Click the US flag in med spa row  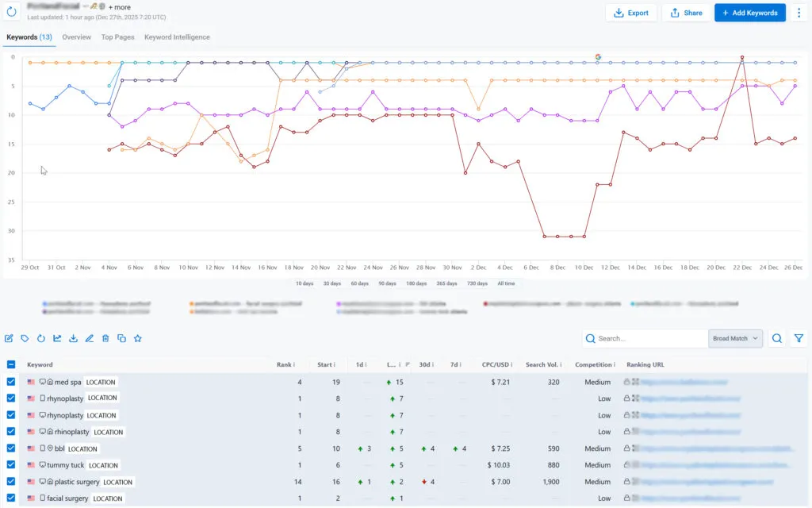coord(31,382)
